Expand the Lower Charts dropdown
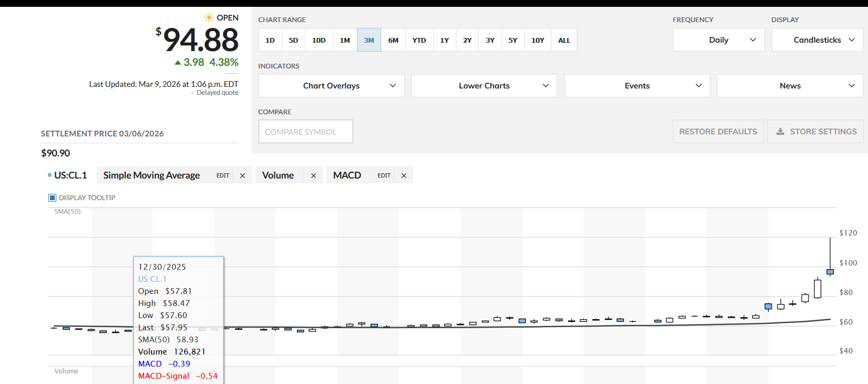Viewport: 868px width, 384px height. tap(484, 86)
